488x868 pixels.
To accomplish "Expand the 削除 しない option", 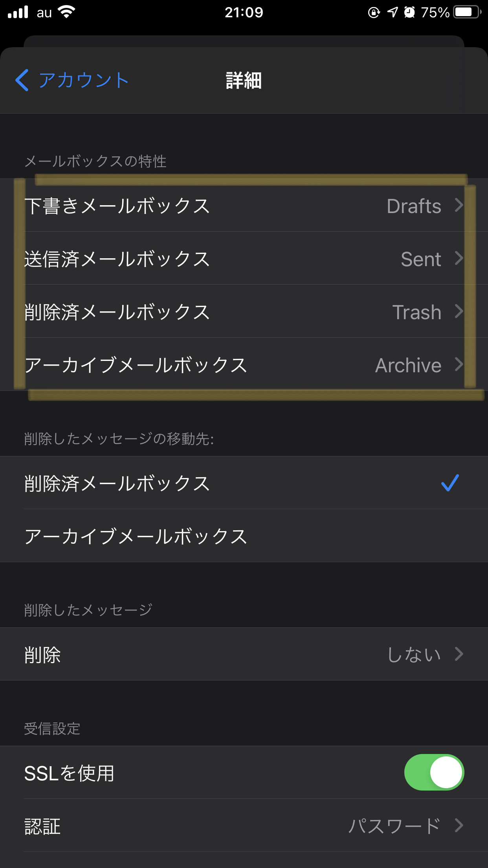I will (x=244, y=654).
